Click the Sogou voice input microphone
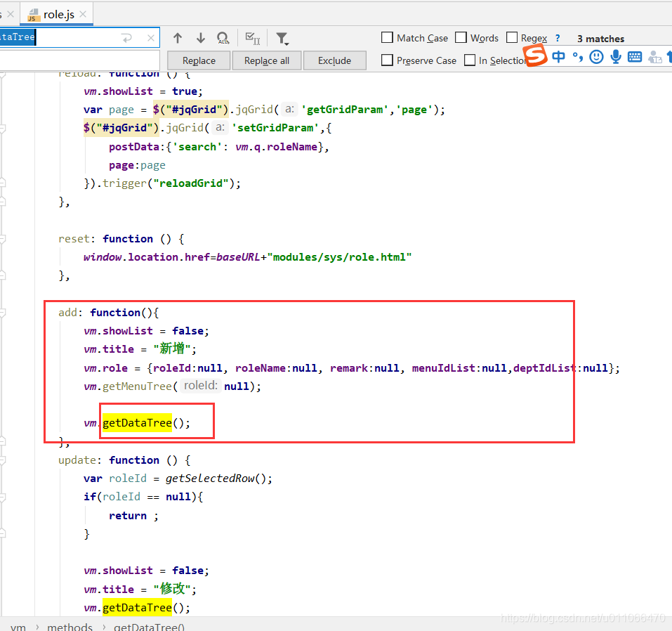This screenshot has width=672, height=631. [616, 57]
